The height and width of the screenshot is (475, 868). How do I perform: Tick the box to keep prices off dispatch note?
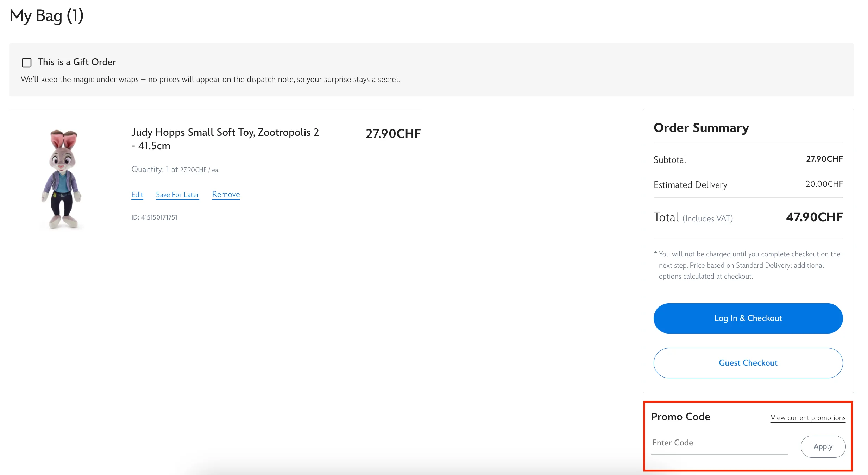pos(26,62)
